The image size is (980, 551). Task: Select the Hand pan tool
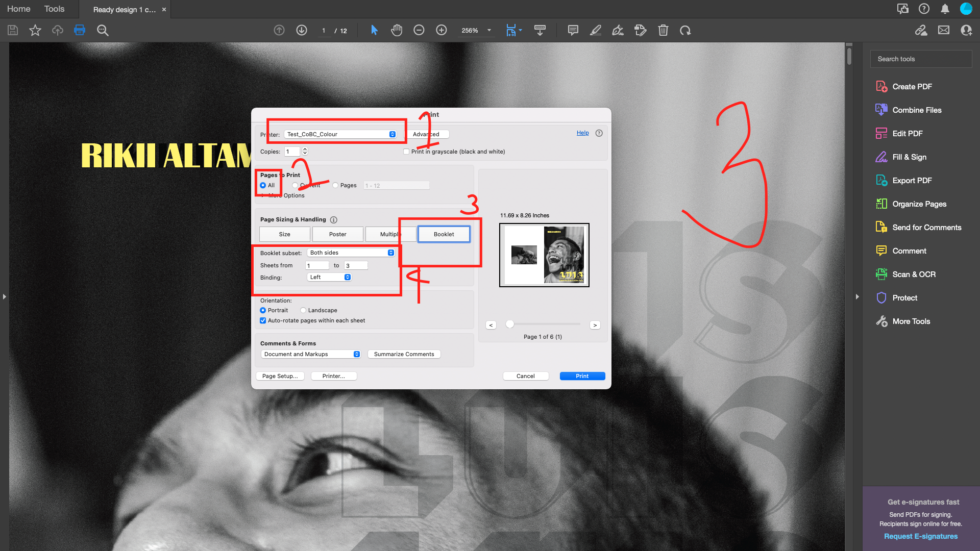397,30
